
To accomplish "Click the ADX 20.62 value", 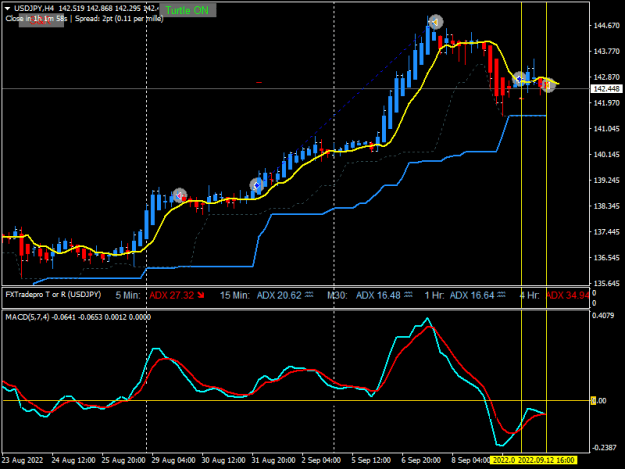I will tap(279, 295).
